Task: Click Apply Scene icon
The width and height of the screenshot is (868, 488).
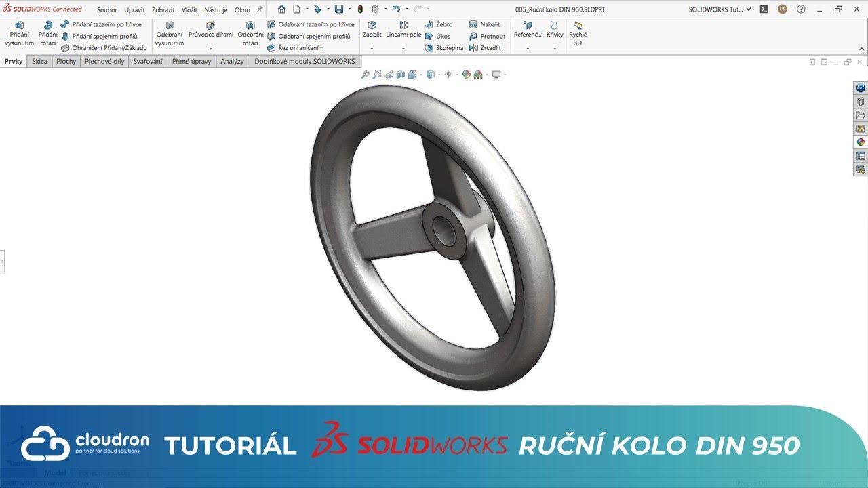Action: pos(478,75)
